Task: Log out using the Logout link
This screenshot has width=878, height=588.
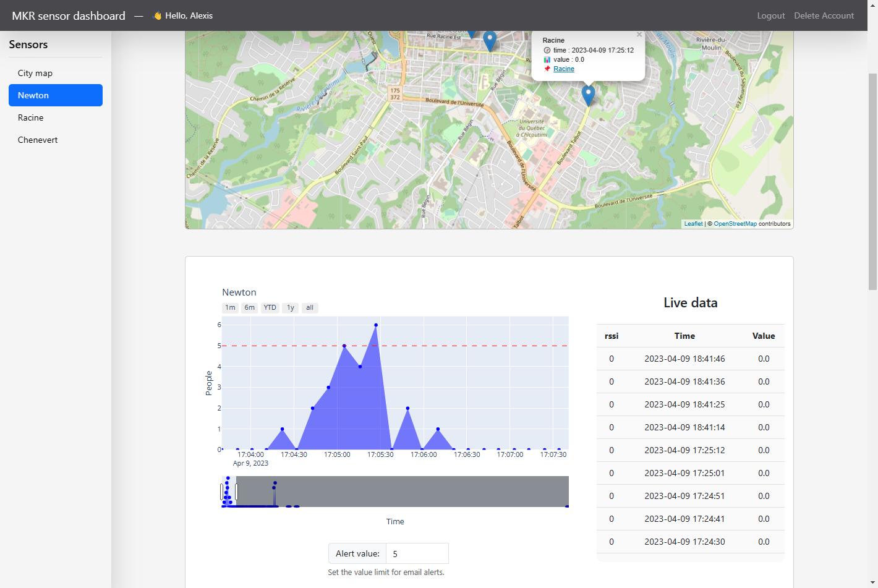Action: [771, 15]
